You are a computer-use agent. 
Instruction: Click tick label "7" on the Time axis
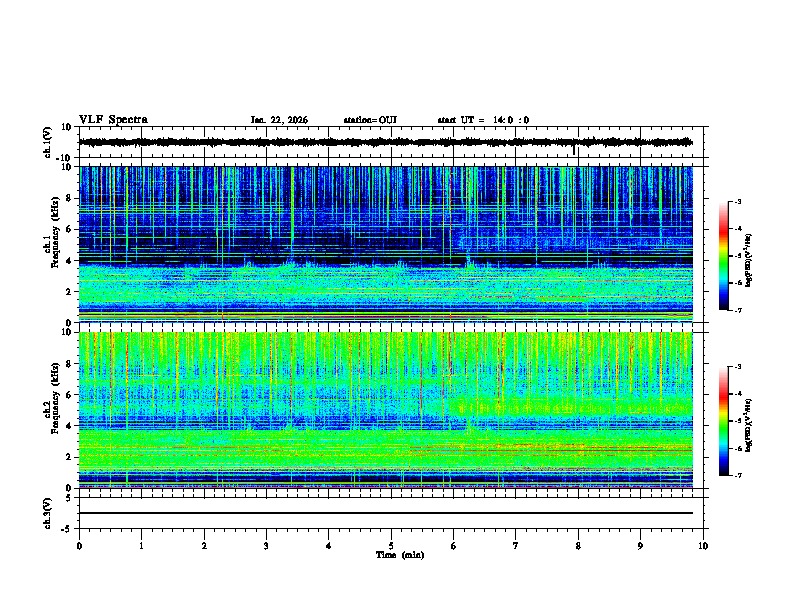(x=516, y=546)
